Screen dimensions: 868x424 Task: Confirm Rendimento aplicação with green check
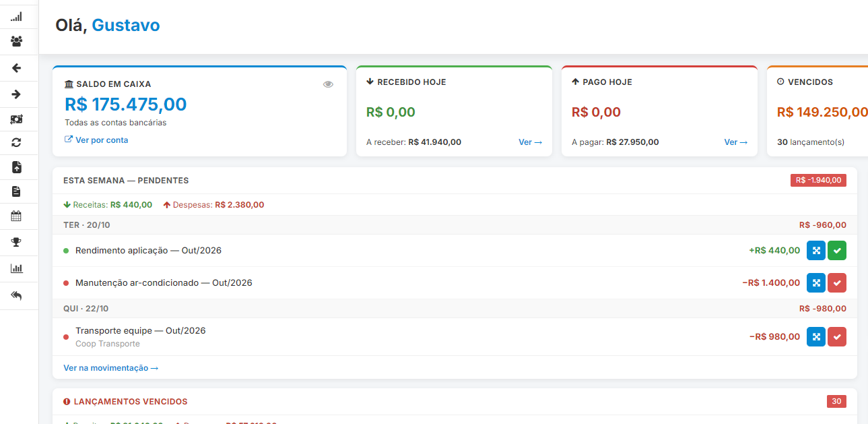(837, 250)
